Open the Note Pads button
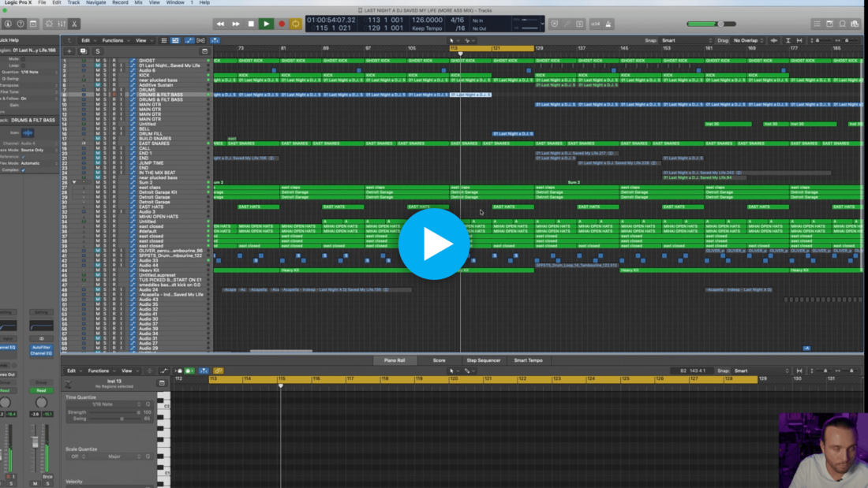 coord(830,24)
